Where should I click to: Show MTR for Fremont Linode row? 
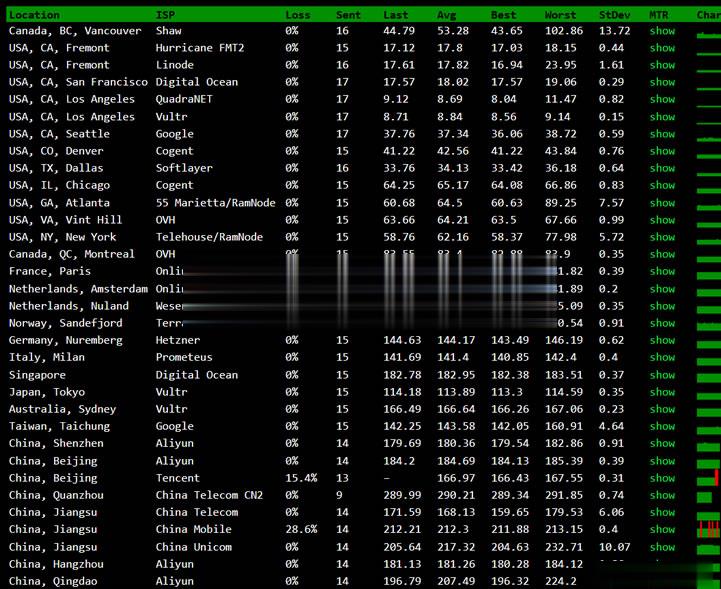pos(662,65)
